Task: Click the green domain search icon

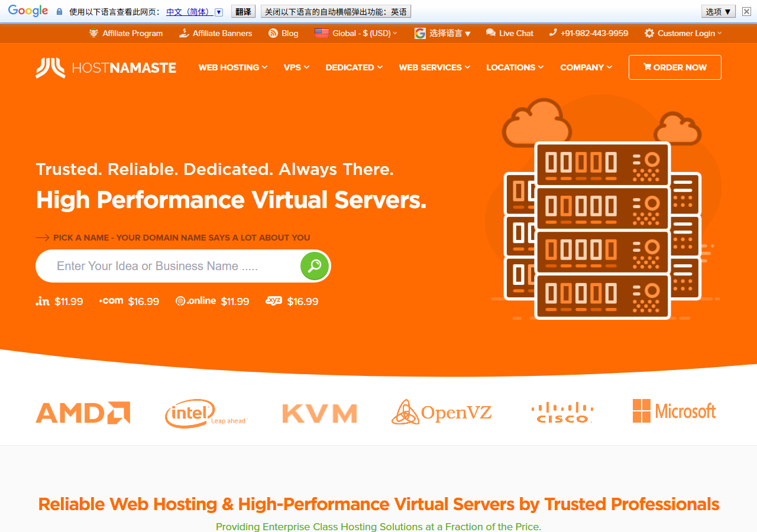Action: tap(315, 266)
